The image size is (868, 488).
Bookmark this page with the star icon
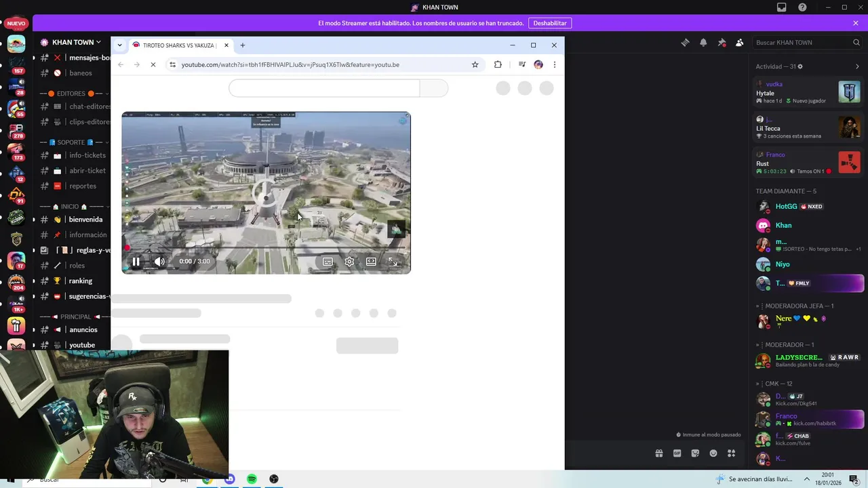tap(475, 64)
